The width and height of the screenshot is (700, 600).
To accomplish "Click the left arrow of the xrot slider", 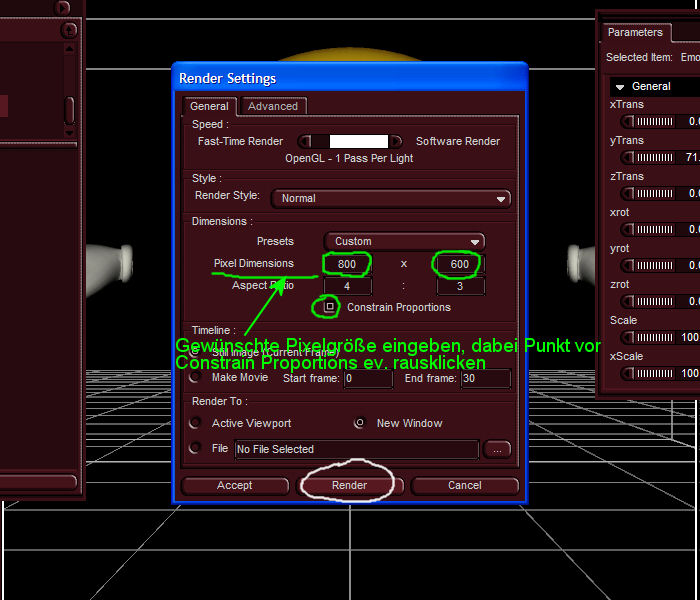I will (628, 229).
